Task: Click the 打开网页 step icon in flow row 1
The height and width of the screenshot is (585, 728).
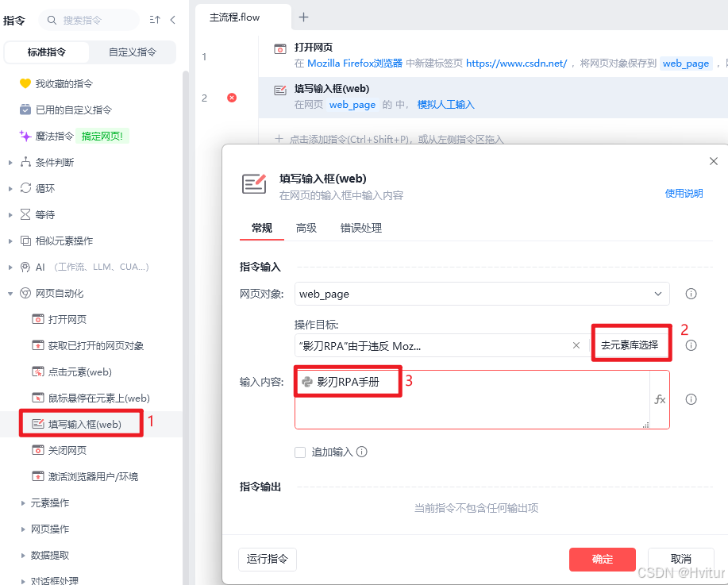Action: [x=280, y=48]
